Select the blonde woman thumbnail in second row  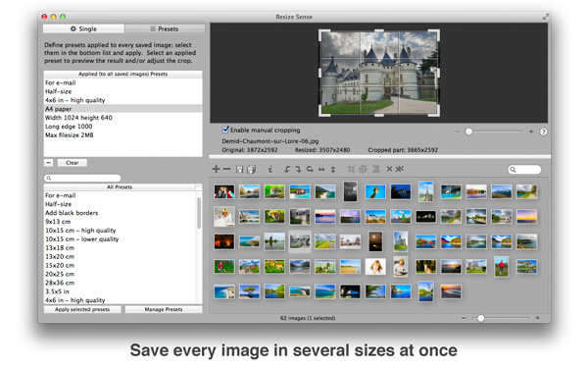[224, 217]
